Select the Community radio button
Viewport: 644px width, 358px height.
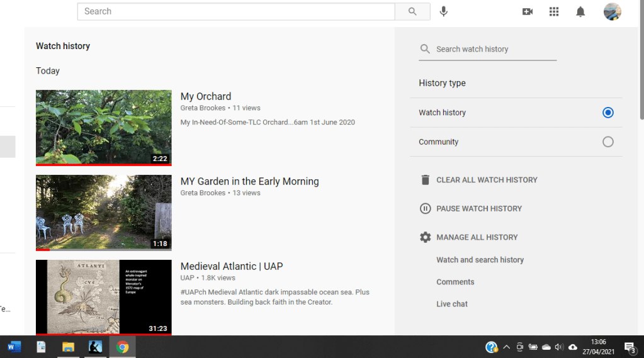[607, 142]
